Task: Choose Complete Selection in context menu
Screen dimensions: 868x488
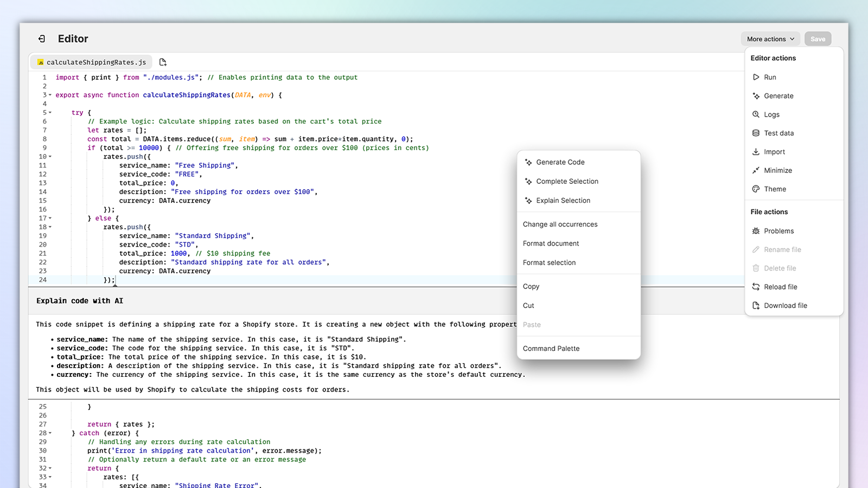Action: pyautogui.click(x=579, y=181)
